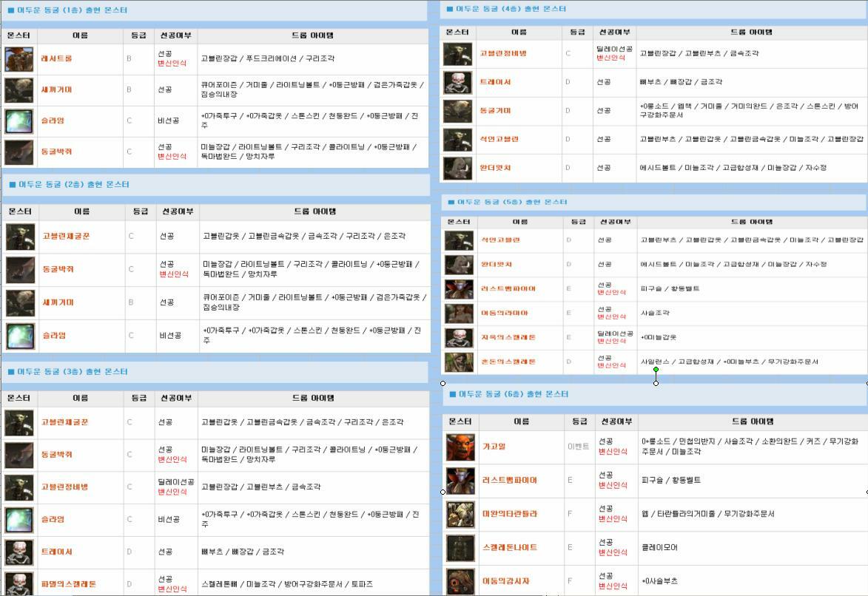Viewport: 868px width, 596px height.
Task: Click the 동굴거미 portrait in 4층 table
Action: [x=457, y=111]
